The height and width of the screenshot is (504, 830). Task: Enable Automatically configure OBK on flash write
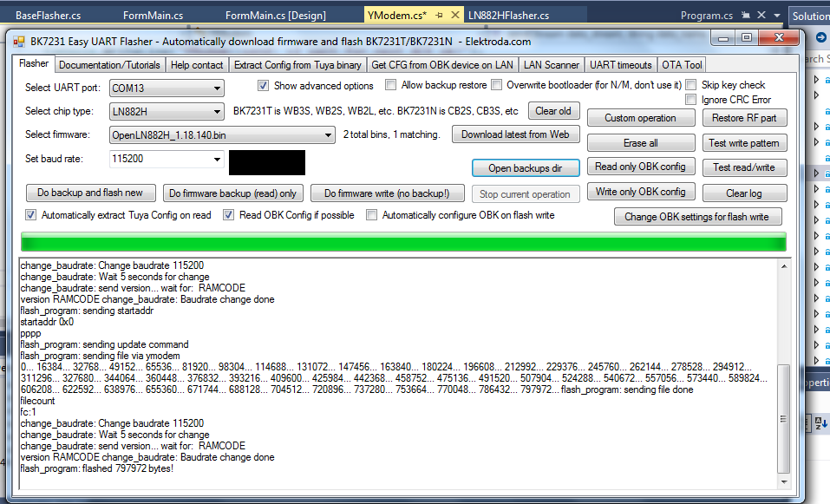[371, 215]
